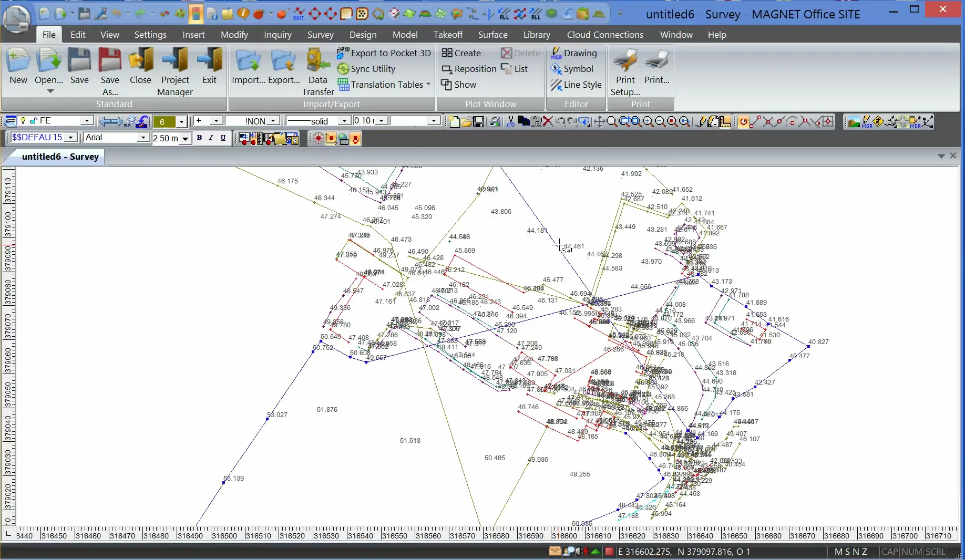965x560 pixels.
Task: Click the info icon in quick access bar
Action: coord(243,14)
